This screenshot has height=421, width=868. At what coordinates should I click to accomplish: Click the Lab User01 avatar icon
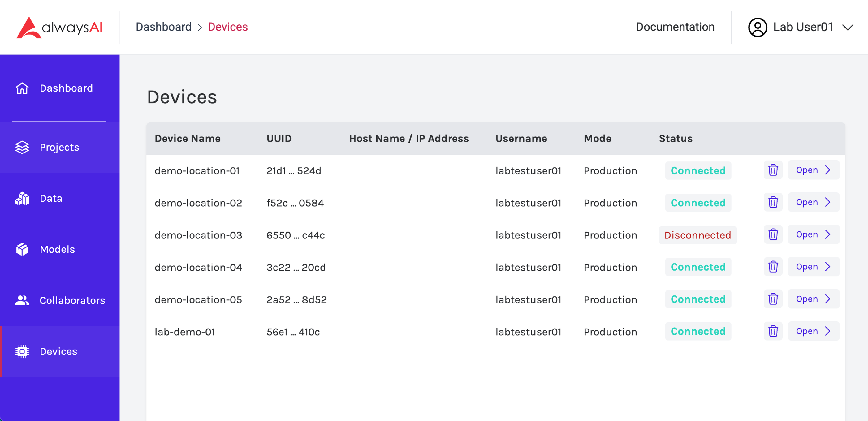(757, 27)
